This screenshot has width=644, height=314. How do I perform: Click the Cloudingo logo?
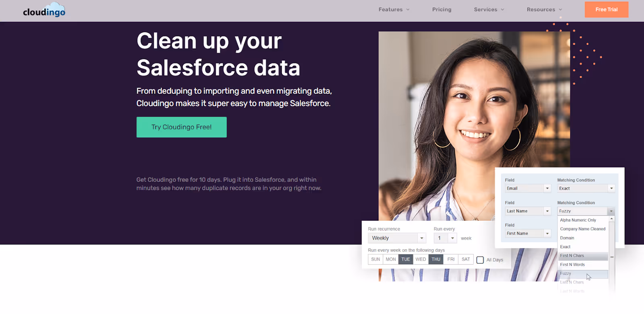click(x=44, y=10)
